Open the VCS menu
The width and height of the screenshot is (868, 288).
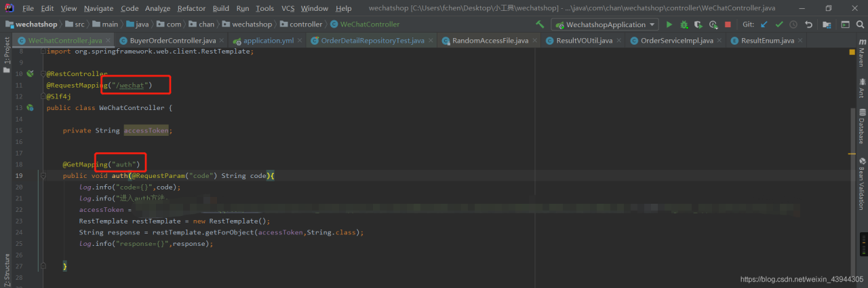[288, 8]
